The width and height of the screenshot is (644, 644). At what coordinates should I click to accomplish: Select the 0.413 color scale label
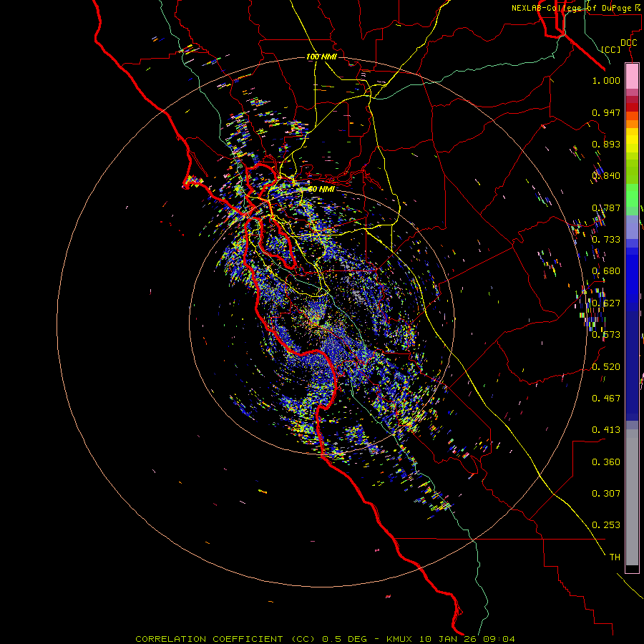click(x=606, y=429)
